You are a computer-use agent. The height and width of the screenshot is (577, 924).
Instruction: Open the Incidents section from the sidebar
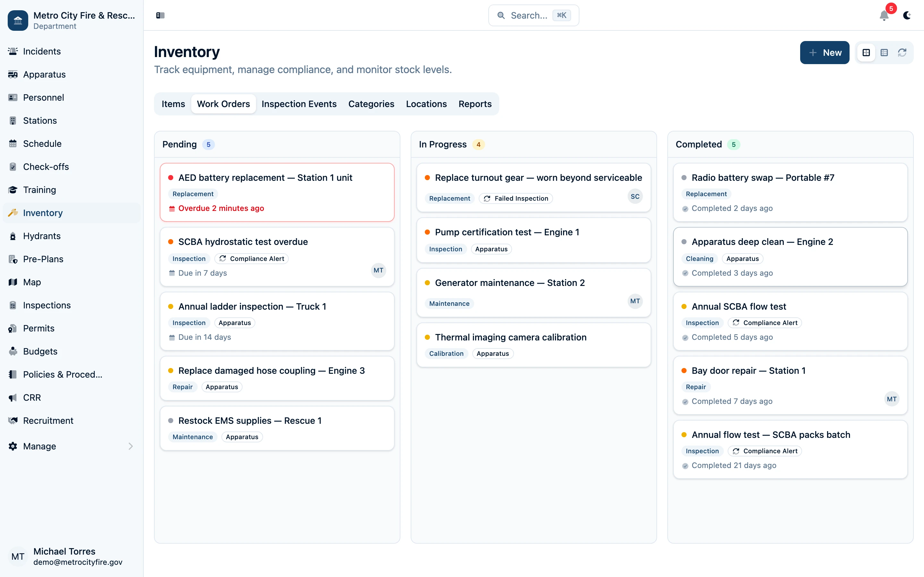click(41, 51)
